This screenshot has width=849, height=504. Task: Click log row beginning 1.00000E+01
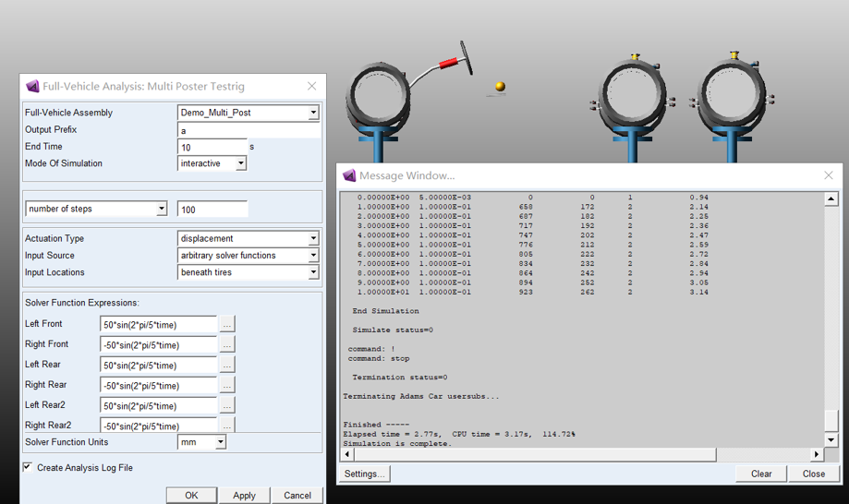click(533, 292)
